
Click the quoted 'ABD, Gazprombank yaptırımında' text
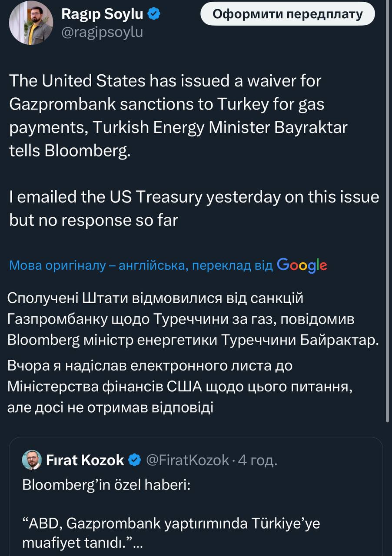point(171,524)
